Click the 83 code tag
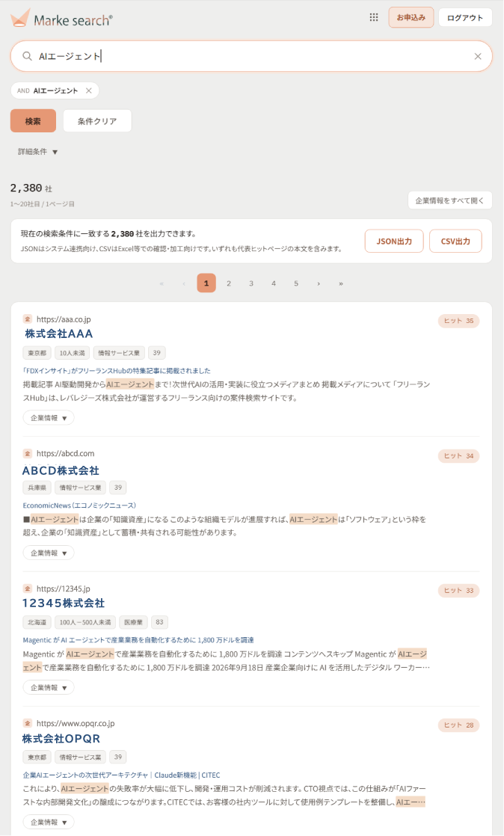The height and width of the screenshot is (836, 504). [x=159, y=622]
